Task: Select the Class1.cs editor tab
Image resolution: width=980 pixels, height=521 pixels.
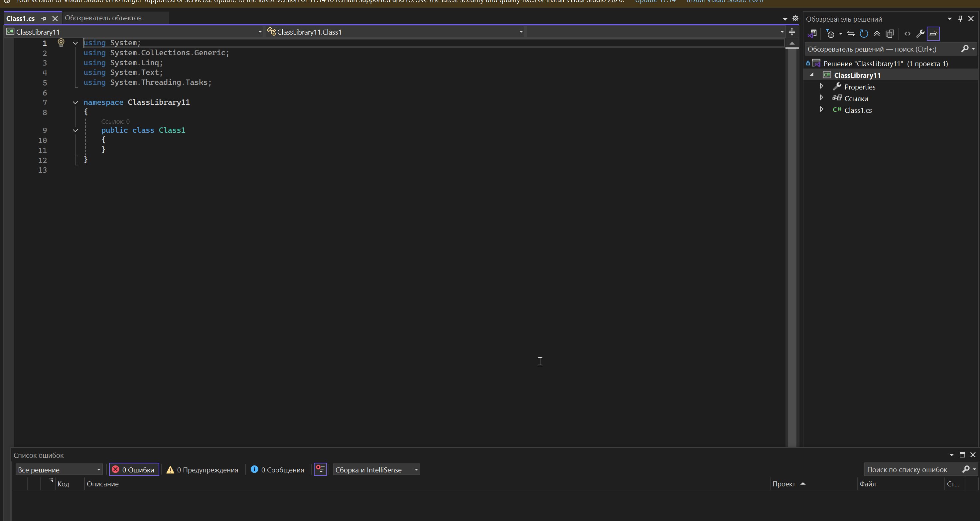Action: pos(21,18)
